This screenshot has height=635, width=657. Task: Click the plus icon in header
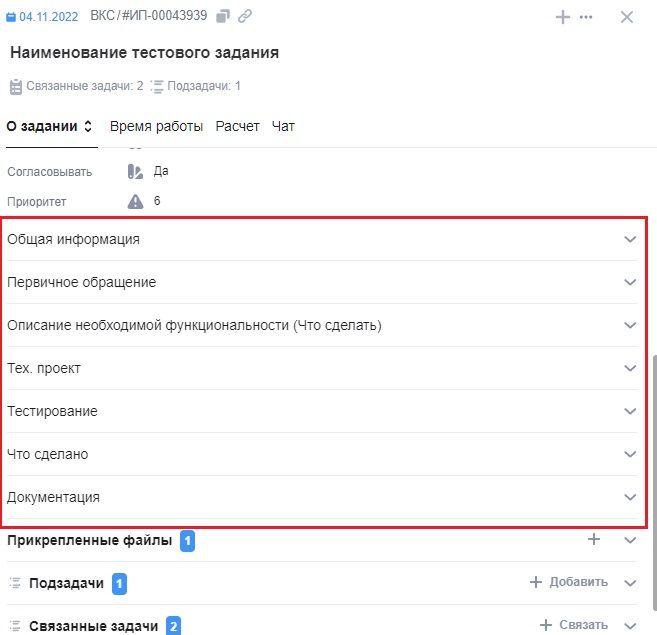tap(563, 17)
